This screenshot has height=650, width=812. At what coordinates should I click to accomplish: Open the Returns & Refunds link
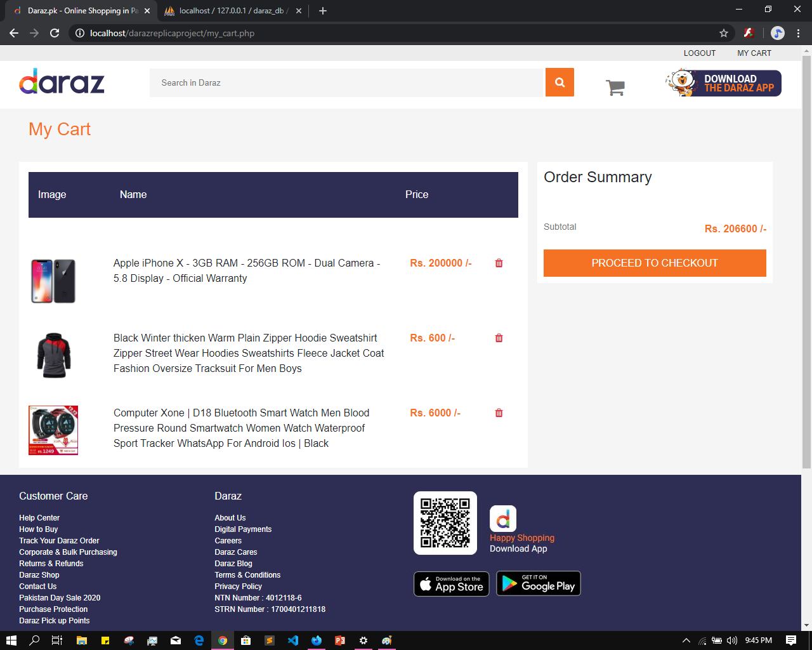tap(51, 564)
